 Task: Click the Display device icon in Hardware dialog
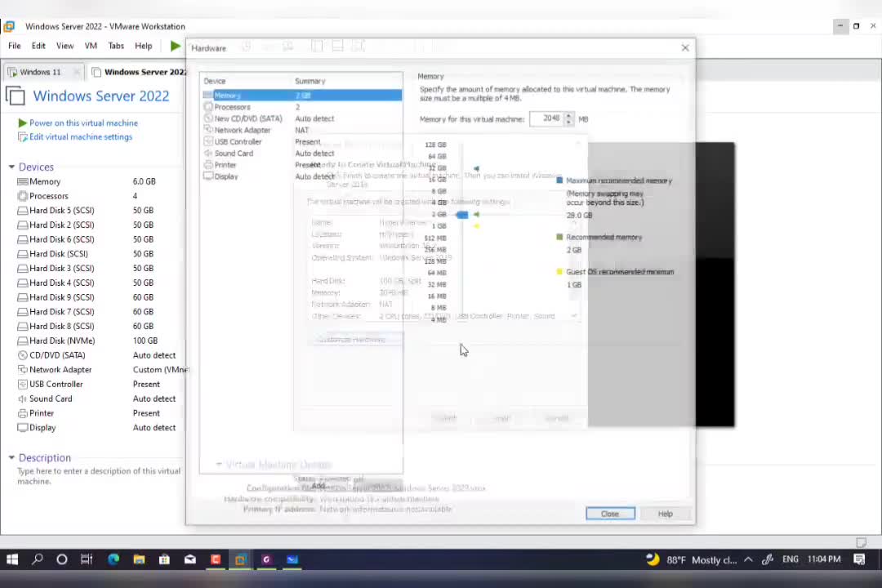point(208,176)
